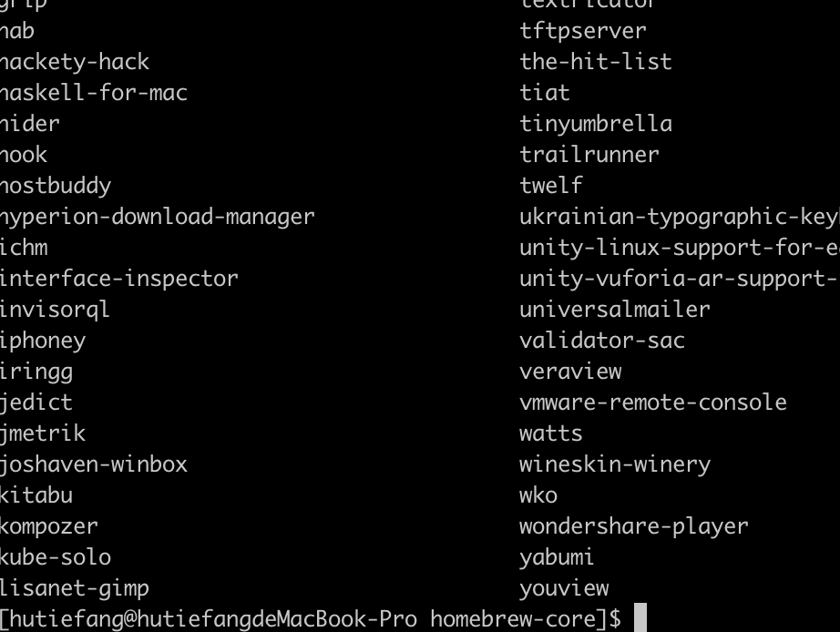Click the validator-sac entry
The height and width of the screenshot is (632, 840).
coord(602,341)
